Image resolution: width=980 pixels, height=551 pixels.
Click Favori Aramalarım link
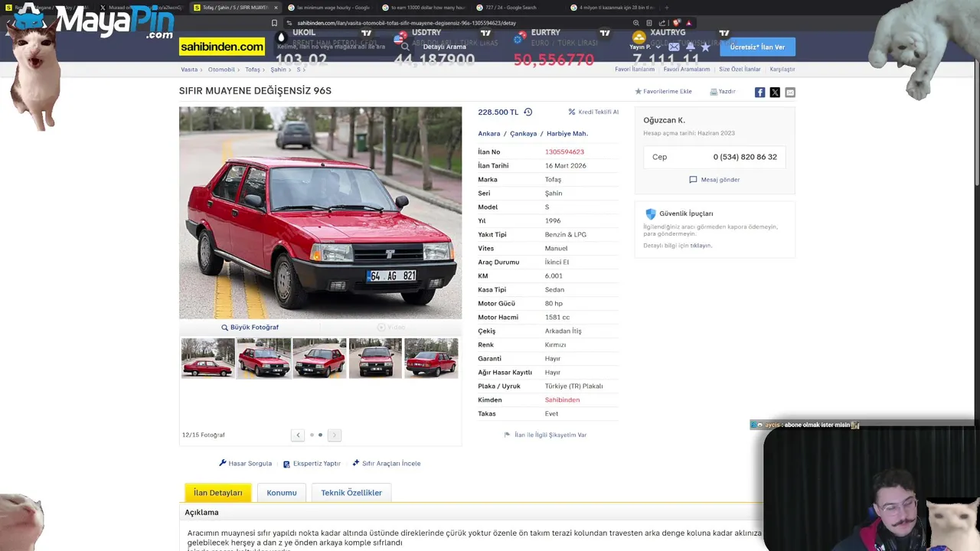[x=687, y=70]
